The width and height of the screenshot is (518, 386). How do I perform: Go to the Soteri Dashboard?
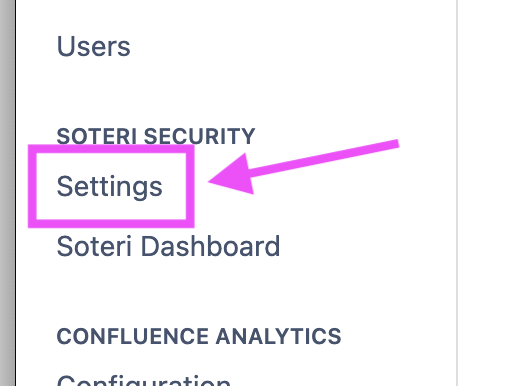pos(168,246)
